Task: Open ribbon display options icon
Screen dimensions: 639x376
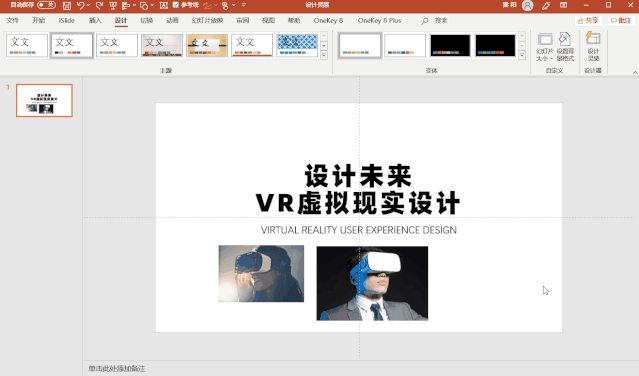Action: [x=564, y=5]
